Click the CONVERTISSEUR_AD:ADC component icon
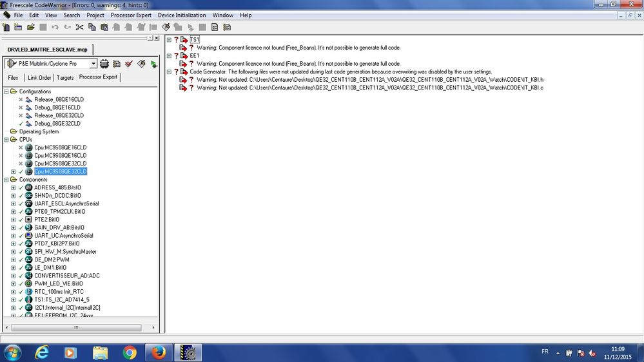 (x=29, y=276)
